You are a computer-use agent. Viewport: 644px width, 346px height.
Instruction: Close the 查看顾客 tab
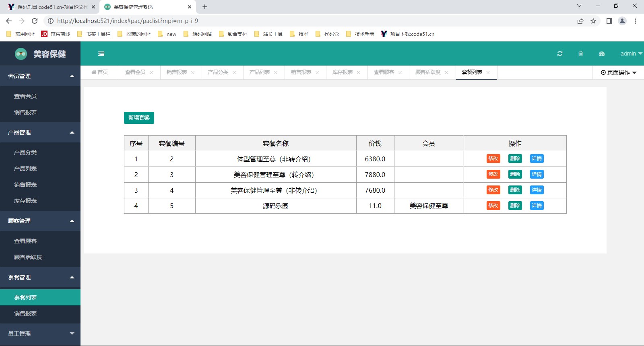pos(400,72)
